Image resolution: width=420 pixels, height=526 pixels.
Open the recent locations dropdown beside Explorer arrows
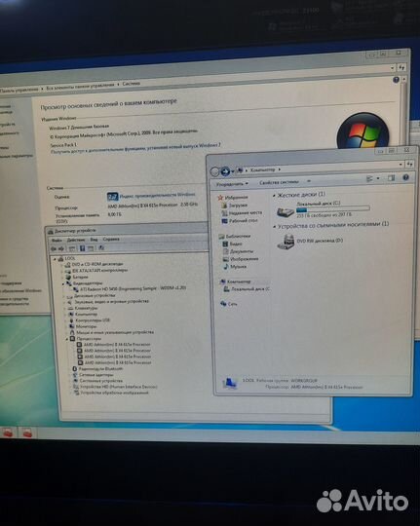tap(233, 171)
